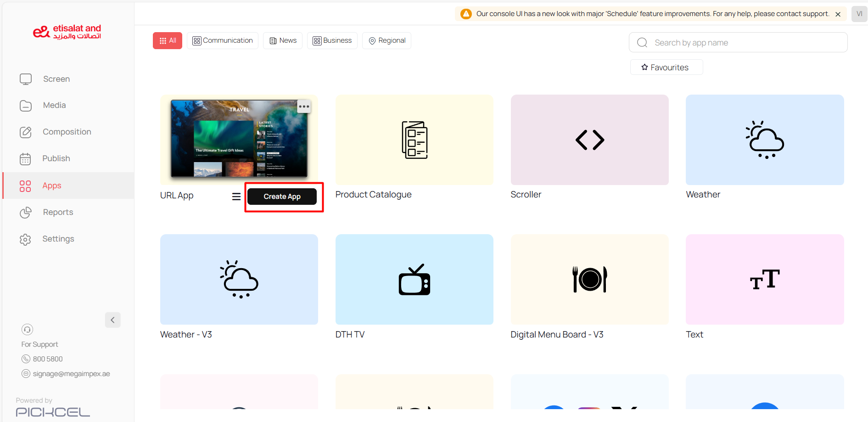
Task: Click the signage@megaimpex.ae support email
Action: (x=71, y=374)
